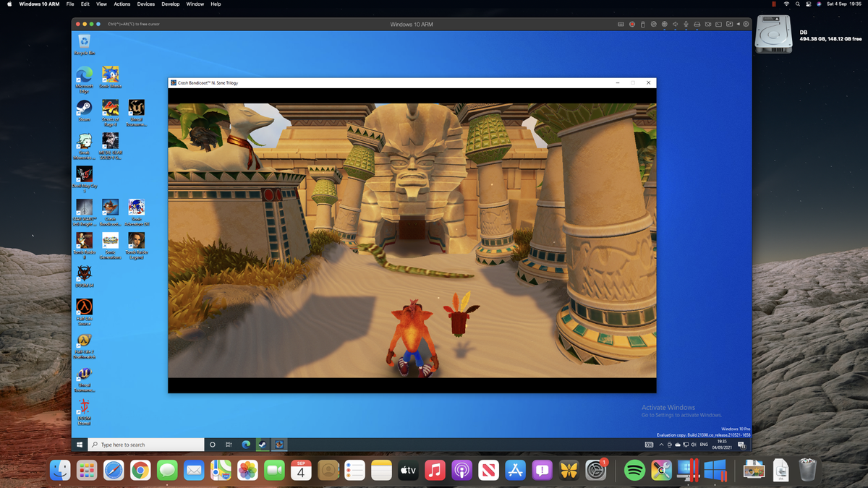Select the Half-Life 2: Deathmatch shortcut

84,346
